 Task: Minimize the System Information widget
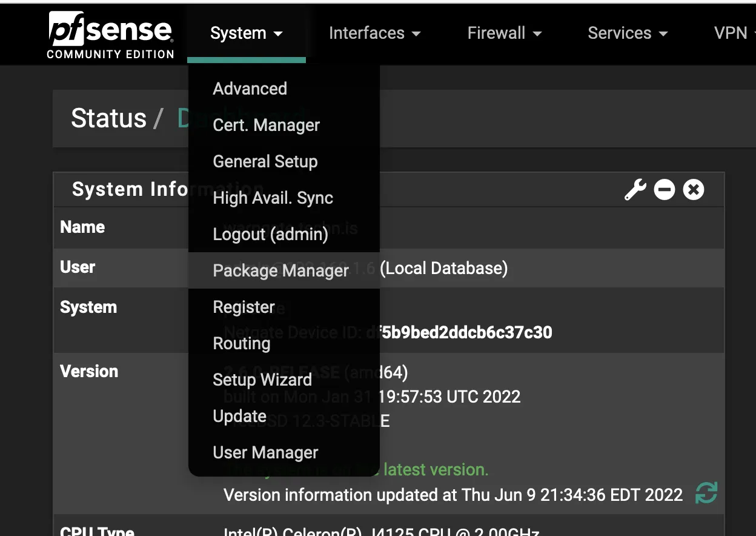point(665,189)
